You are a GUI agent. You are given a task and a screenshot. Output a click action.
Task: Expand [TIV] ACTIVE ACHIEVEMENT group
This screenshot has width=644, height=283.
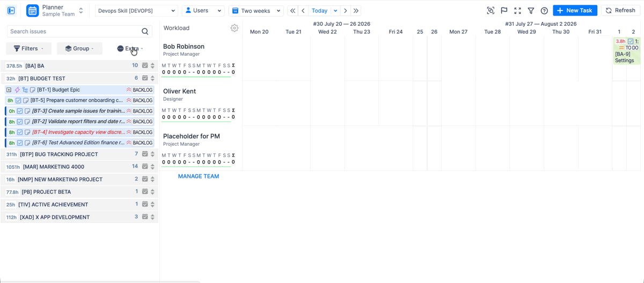(x=79, y=205)
